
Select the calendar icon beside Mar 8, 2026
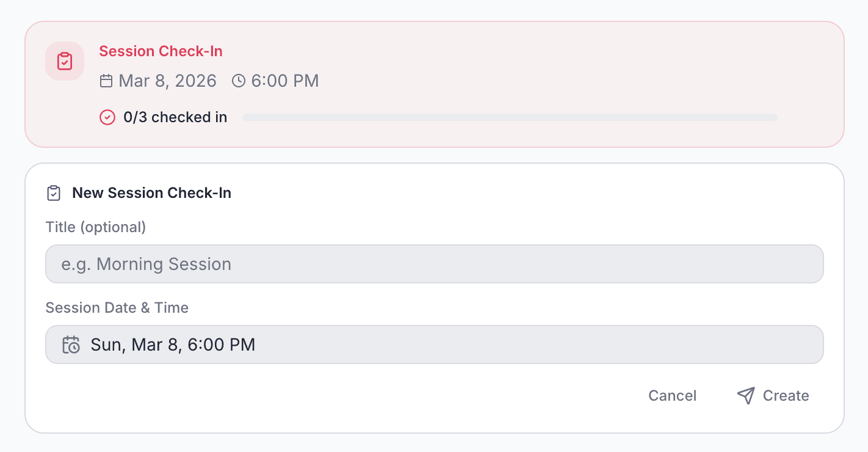click(105, 80)
